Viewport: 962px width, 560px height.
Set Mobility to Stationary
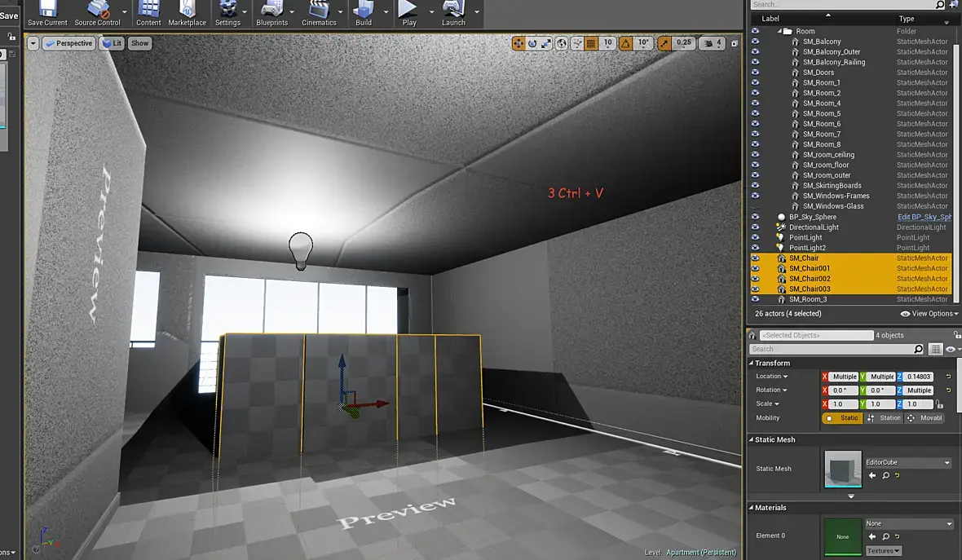tap(884, 418)
